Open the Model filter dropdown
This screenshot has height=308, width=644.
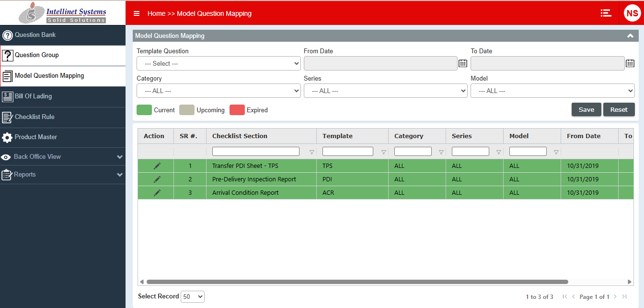(x=552, y=91)
